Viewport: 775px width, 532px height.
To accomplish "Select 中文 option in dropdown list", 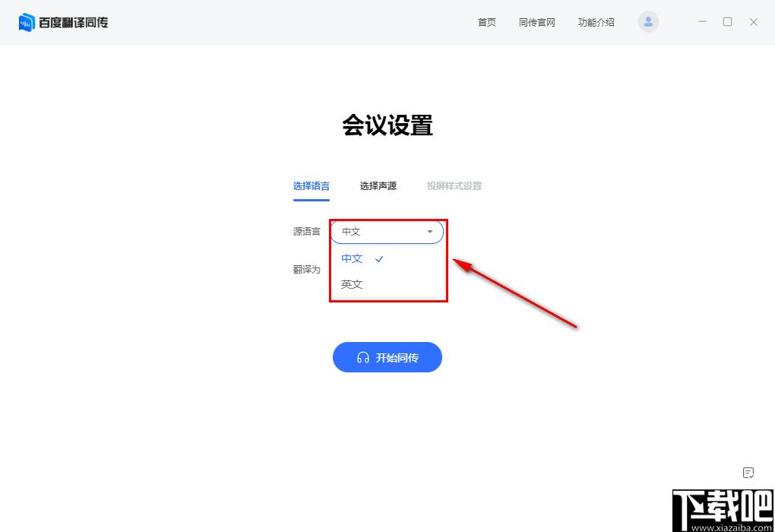I will click(388, 258).
